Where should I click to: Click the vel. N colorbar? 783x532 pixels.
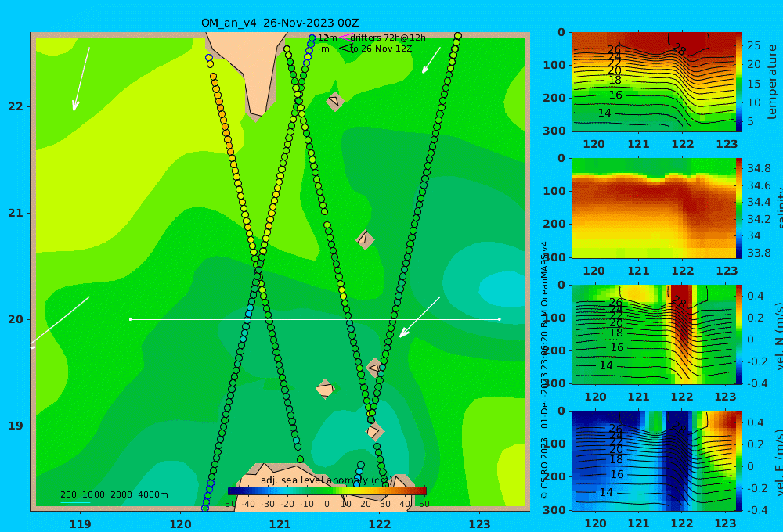tap(739, 334)
